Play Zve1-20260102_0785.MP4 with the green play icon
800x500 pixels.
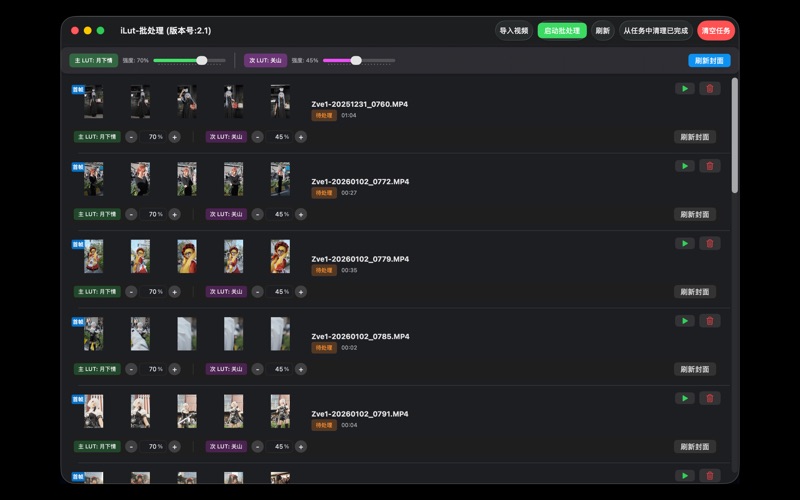tap(684, 321)
